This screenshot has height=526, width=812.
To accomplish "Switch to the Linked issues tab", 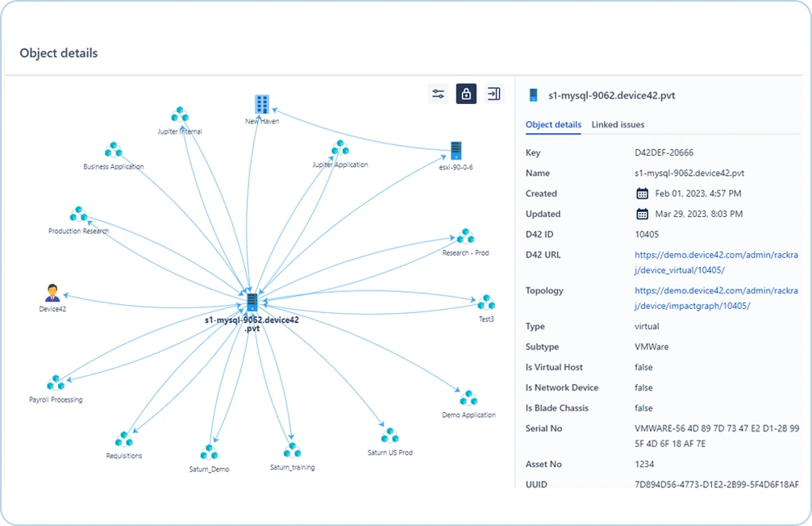I will (618, 124).
